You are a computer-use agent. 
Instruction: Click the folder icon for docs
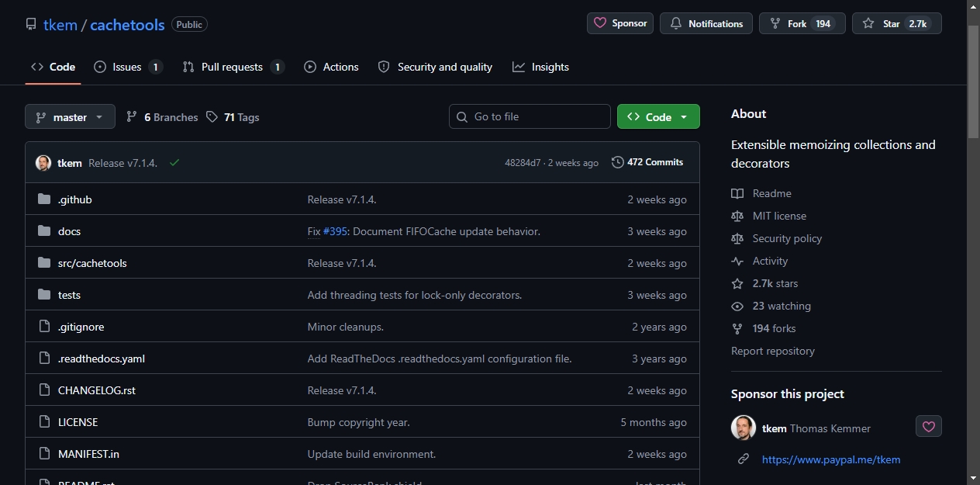click(44, 231)
